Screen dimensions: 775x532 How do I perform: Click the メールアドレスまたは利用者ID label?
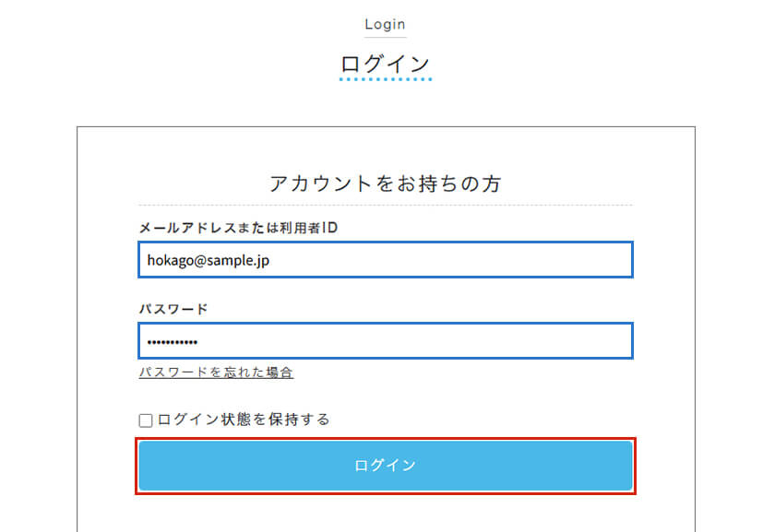click(238, 228)
